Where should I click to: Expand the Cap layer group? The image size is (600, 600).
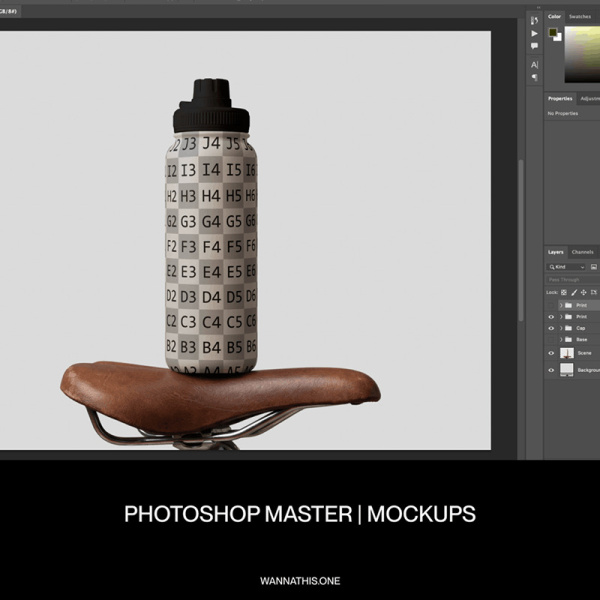tap(561, 328)
